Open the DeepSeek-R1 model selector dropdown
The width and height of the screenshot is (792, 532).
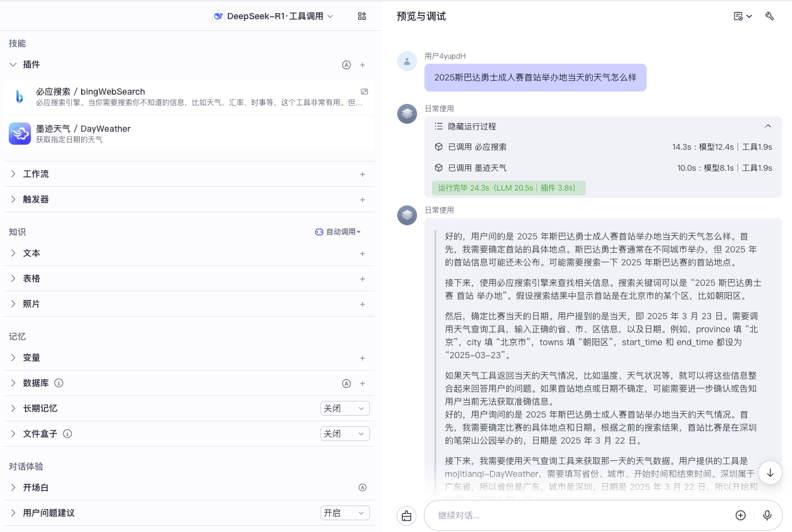pos(273,16)
